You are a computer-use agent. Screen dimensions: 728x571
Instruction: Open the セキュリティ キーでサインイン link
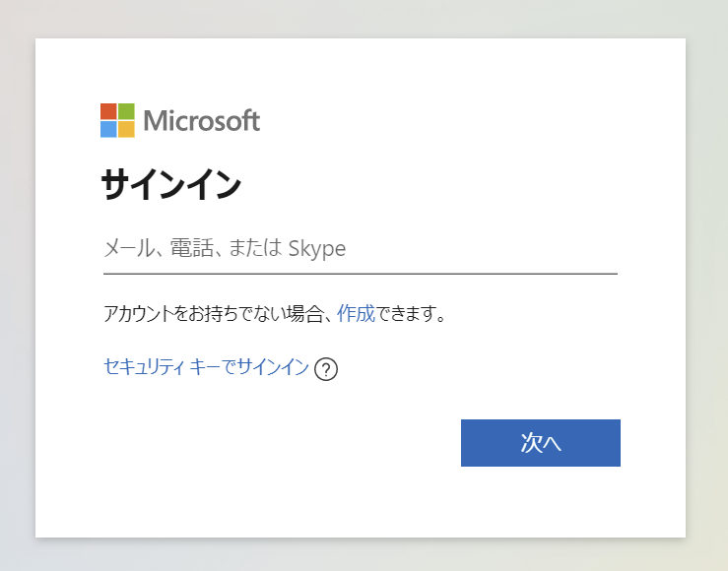[x=206, y=368]
